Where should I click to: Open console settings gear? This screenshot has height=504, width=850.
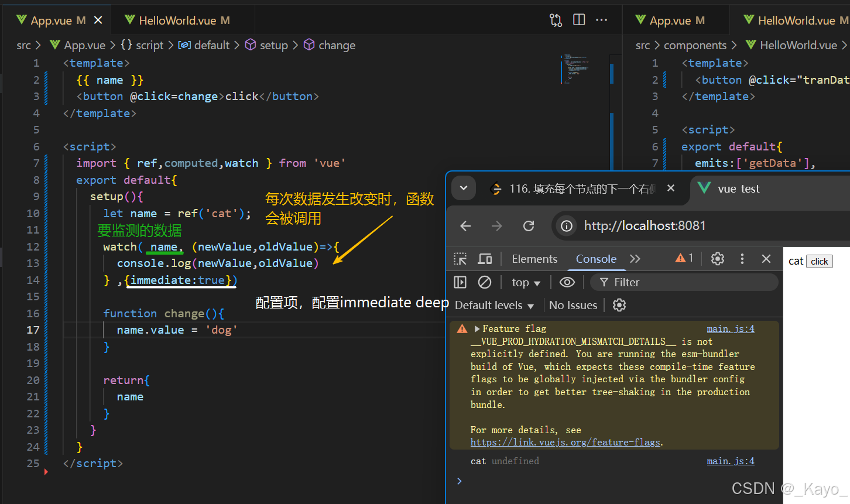coord(619,305)
